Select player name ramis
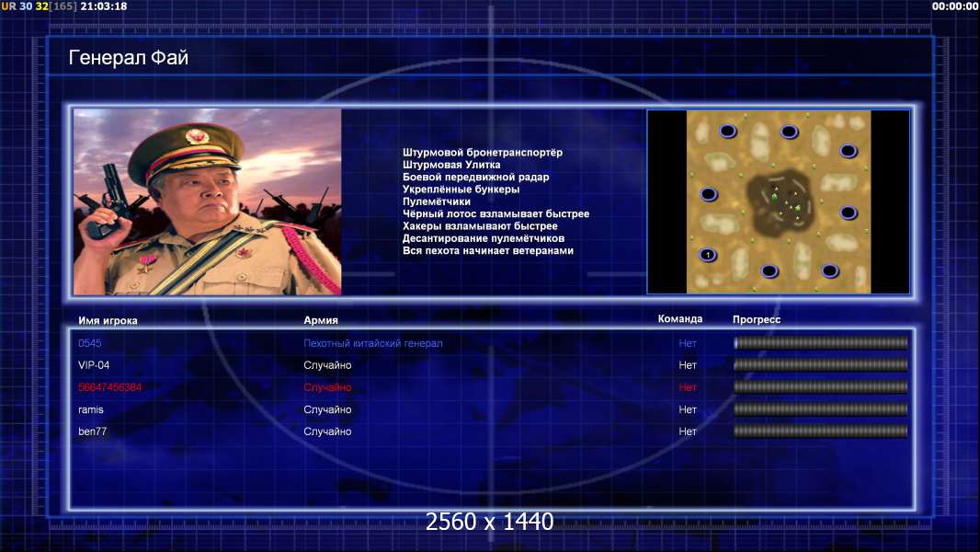This screenshot has height=552, width=980. click(91, 409)
